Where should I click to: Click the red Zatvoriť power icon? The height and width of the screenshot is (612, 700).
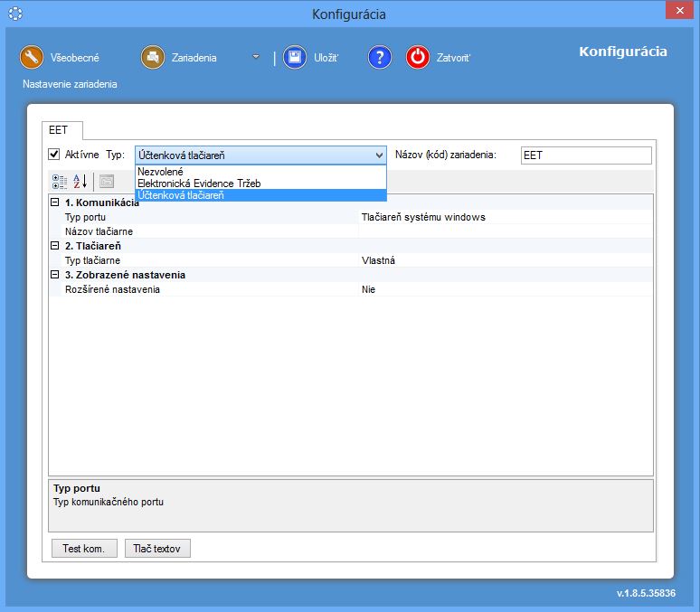(x=418, y=57)
